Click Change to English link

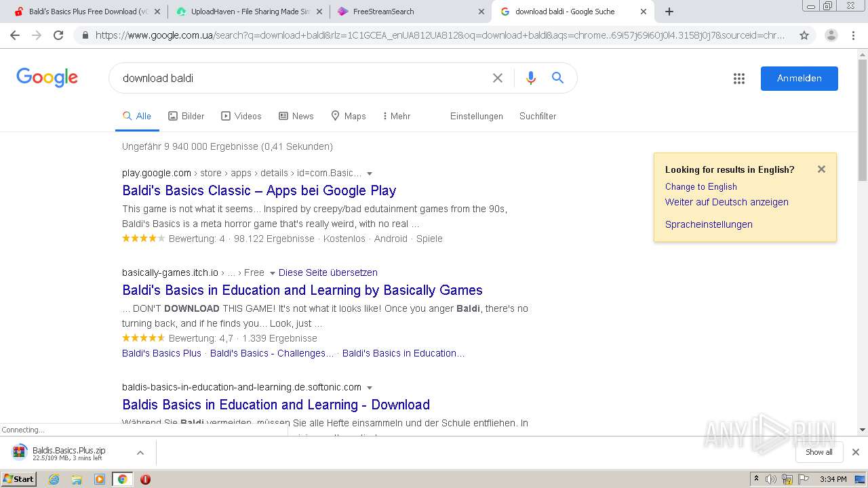point(701,186)
